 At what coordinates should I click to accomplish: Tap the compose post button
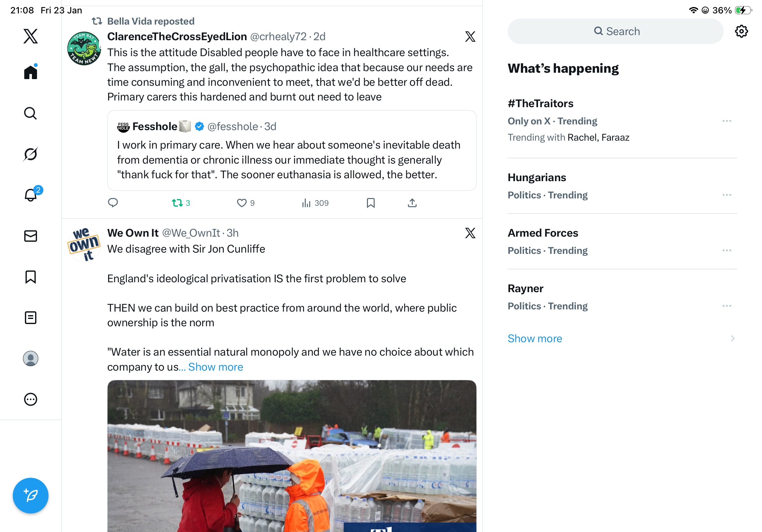31,496
